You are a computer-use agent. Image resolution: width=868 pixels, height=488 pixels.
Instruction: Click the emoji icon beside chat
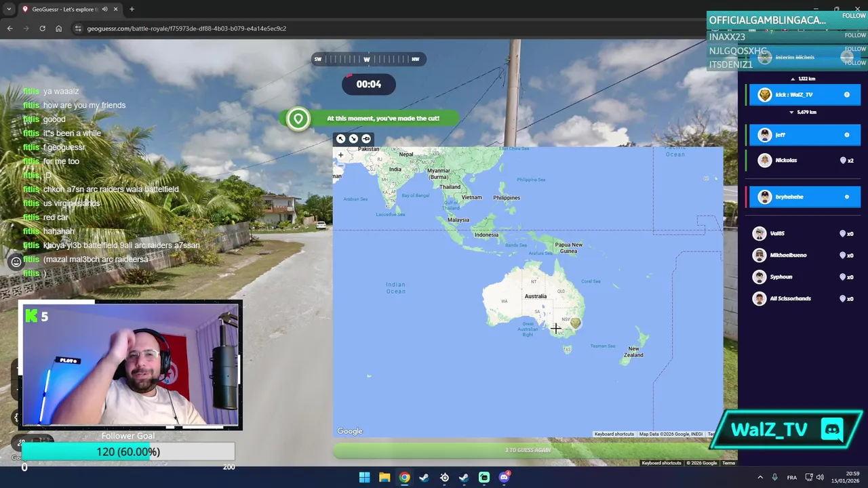[x=16, y=262]
